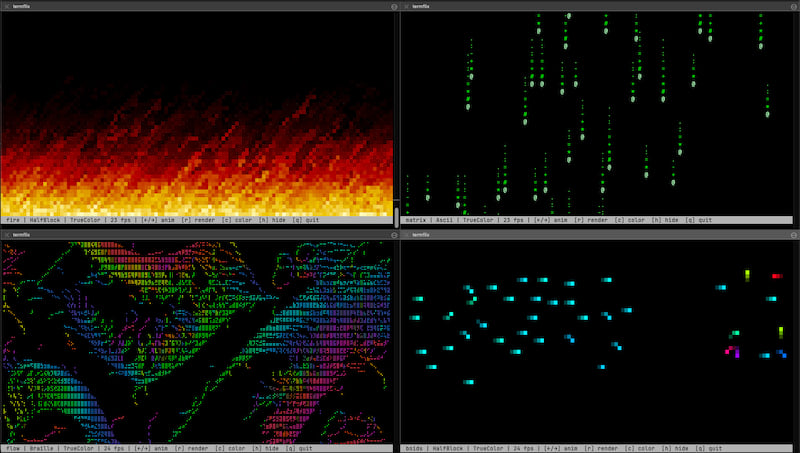Click '[r] render' in the boids pane
This screenshot has width=800, height=453.
tap(601, 449)
